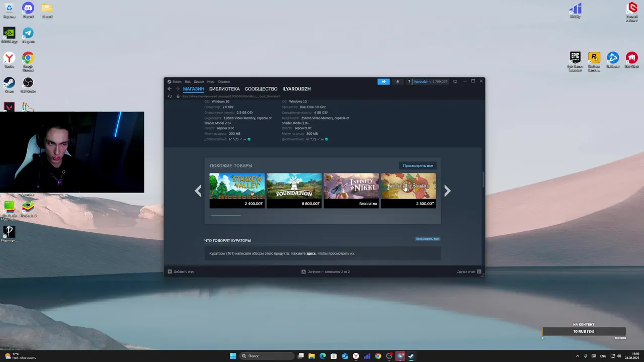Viewport: 644px width, 362px height.
Task: Open File Explorer from taskbar
Action: point(311,356)
